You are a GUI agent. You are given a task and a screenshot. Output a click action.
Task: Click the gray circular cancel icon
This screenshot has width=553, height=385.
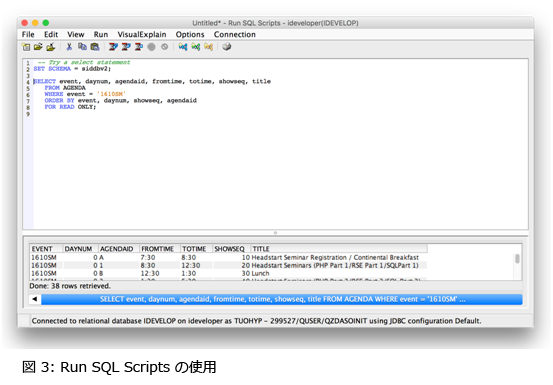[x=164, y=47]
